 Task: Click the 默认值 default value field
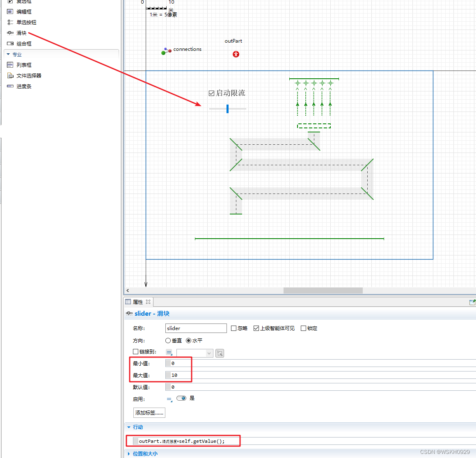pyautogui.click(x=320, y=387)
